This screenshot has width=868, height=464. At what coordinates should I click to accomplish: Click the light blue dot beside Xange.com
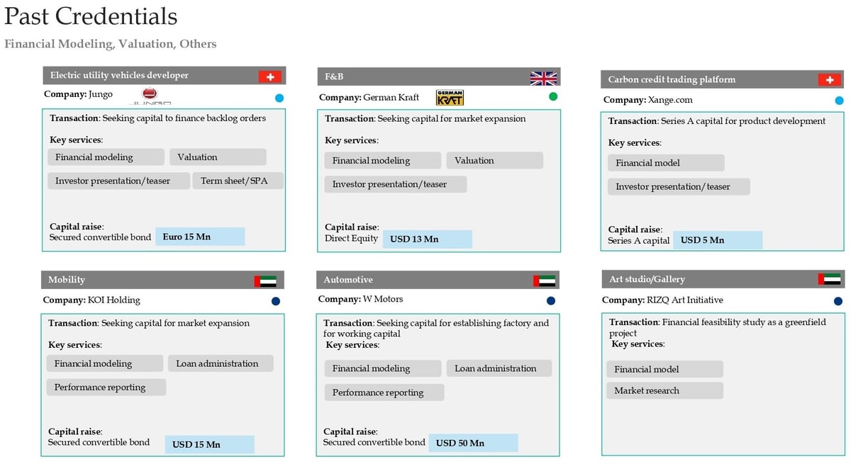[x=840, y=101]
